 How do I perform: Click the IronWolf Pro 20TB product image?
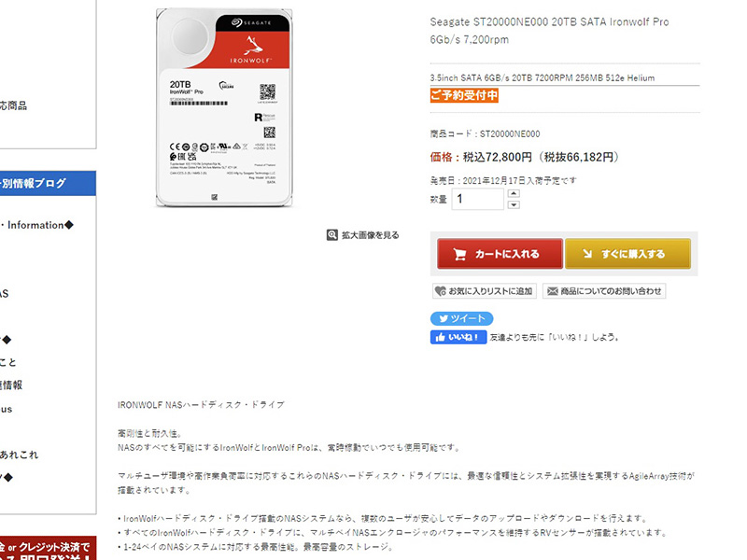pyautogui.click(x=224, y=107)
